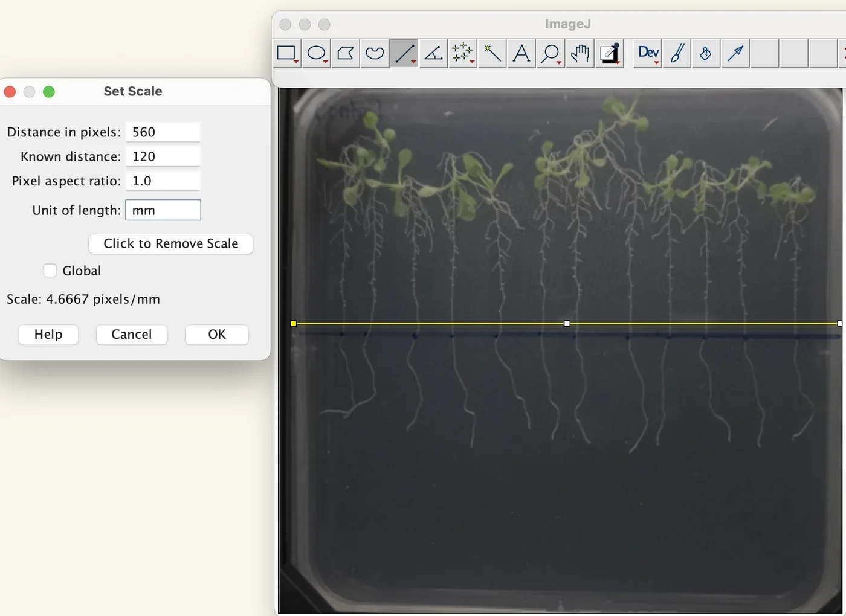Click the Unit of length field
This screenshot has width=846, height=616.
163,210
